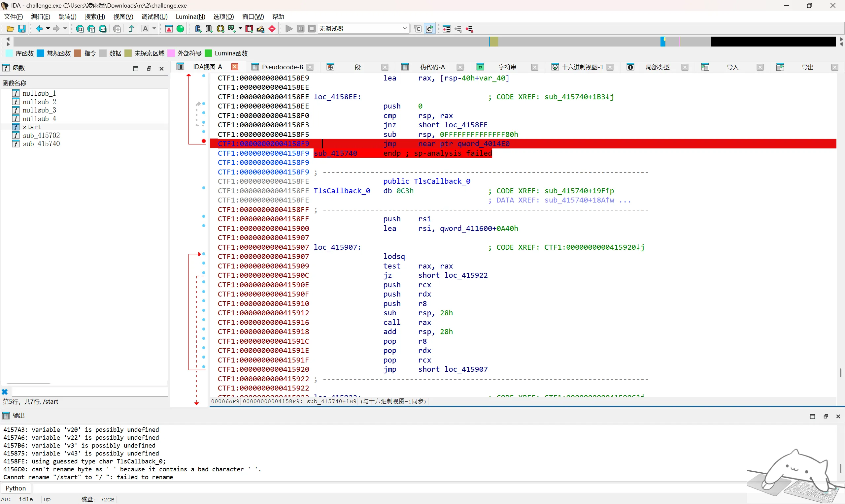Click the green circle toolbar icon
This screenshot has width=845, height=504.
[x=181, y=29]
